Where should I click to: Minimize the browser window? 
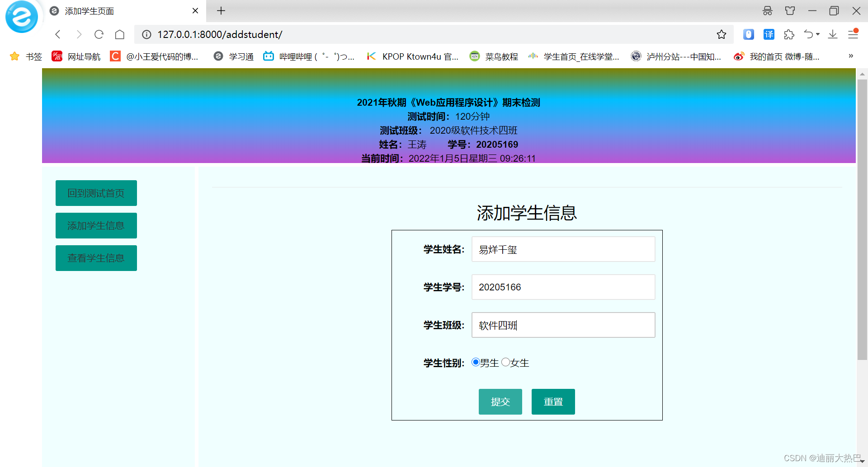[812, 11]
